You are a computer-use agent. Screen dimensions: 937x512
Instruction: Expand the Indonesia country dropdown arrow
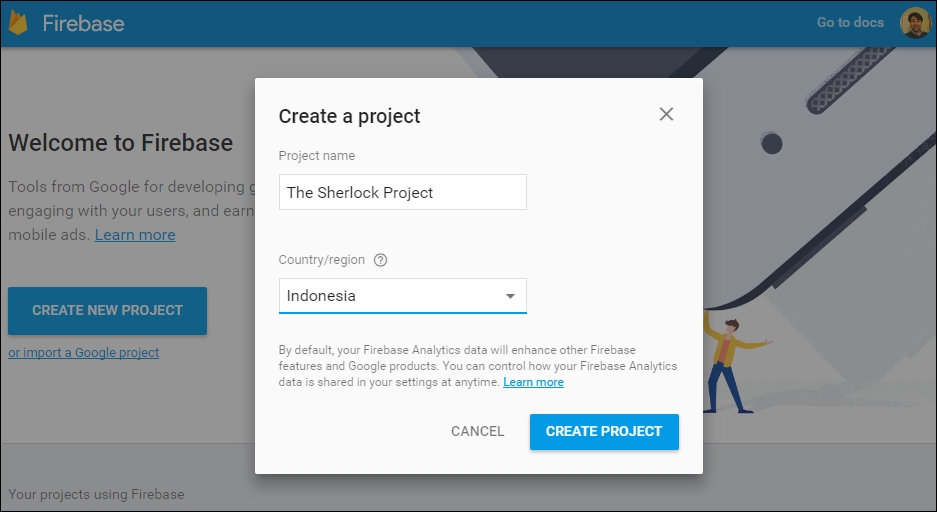(x=510, y=296)
